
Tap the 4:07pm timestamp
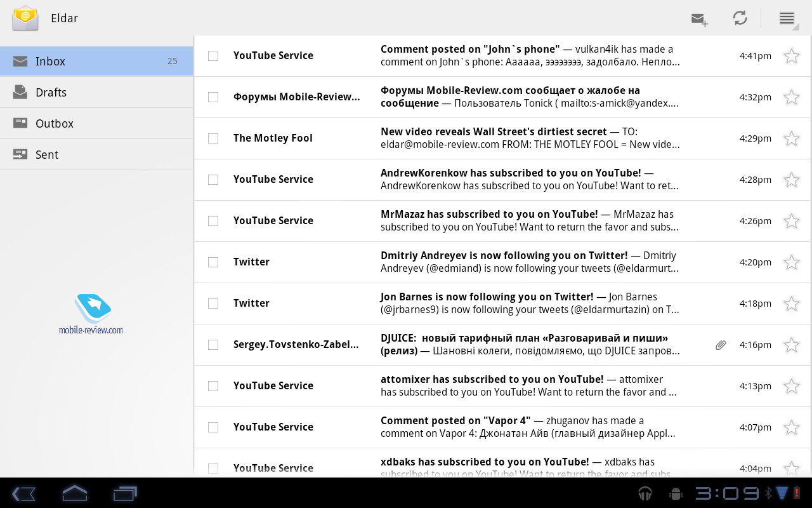[x=756, y=427]
